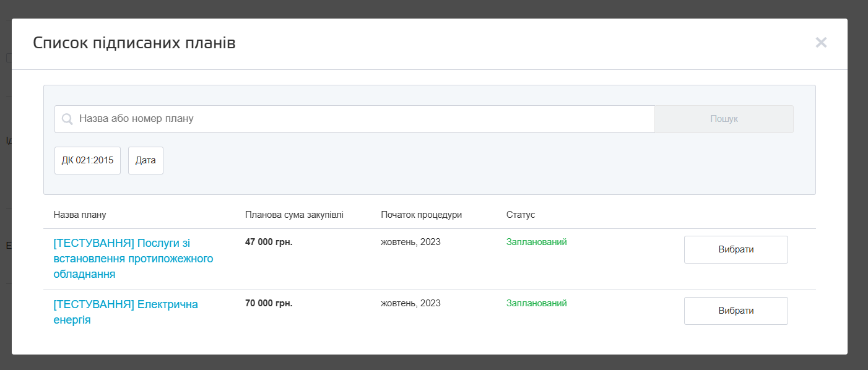
Task: Click the magnifier icon in search field
Action: click(x=67, y=119)
